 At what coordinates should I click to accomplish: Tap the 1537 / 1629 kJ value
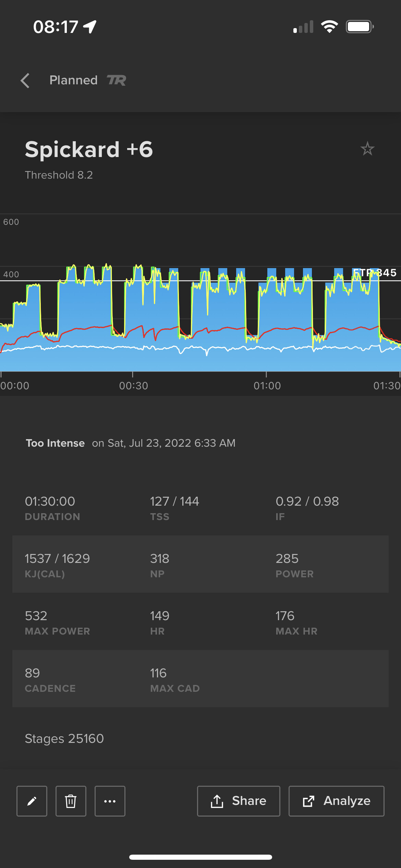[57, 559]
